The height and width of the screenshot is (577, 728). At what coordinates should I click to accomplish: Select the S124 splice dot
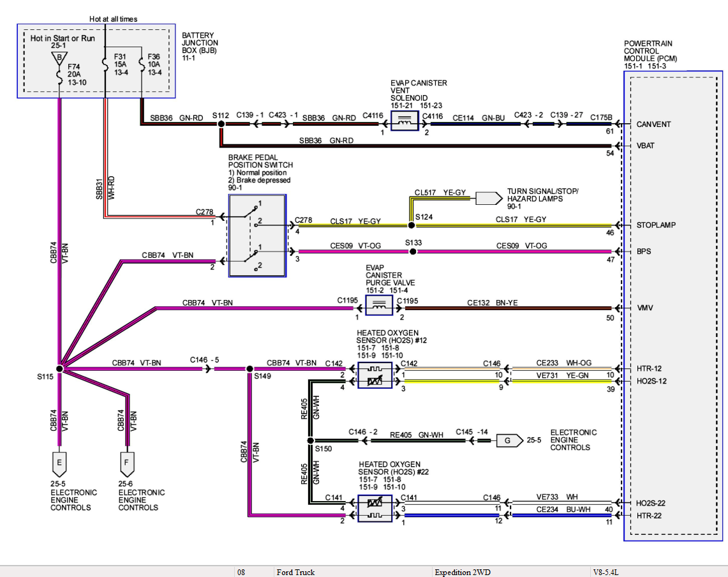point(411,225)
